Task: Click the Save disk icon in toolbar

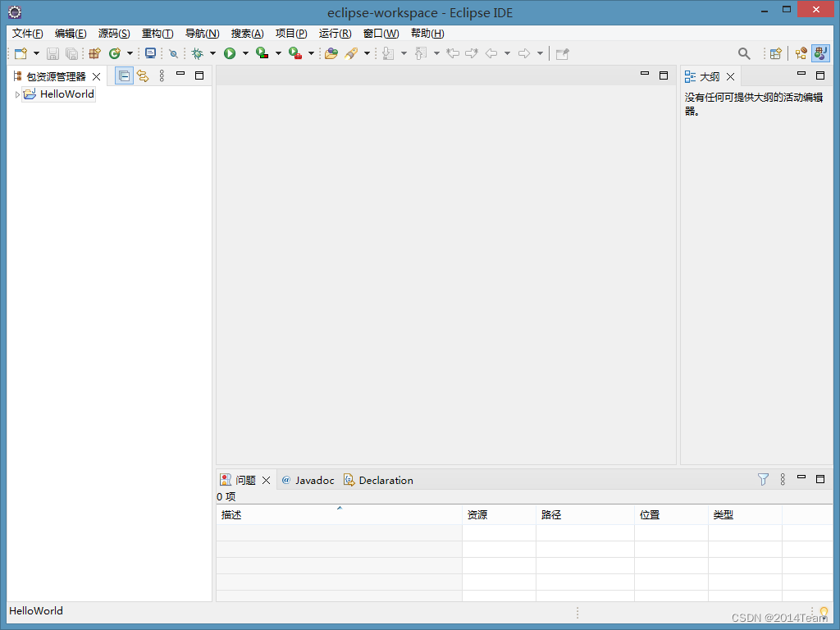Action: tap(52, 53)
